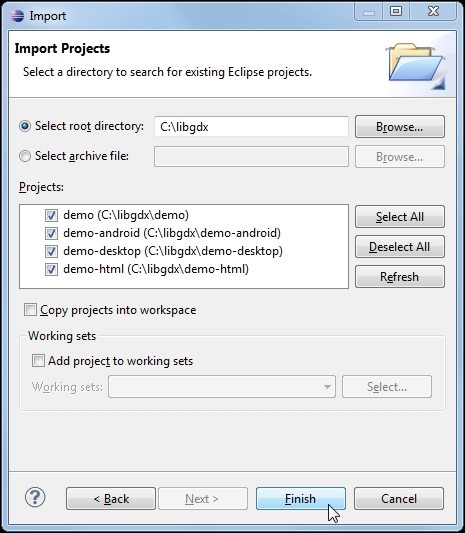Select 'demo-android (C:\libgdx\demo-android)' entry

(172, 233)
